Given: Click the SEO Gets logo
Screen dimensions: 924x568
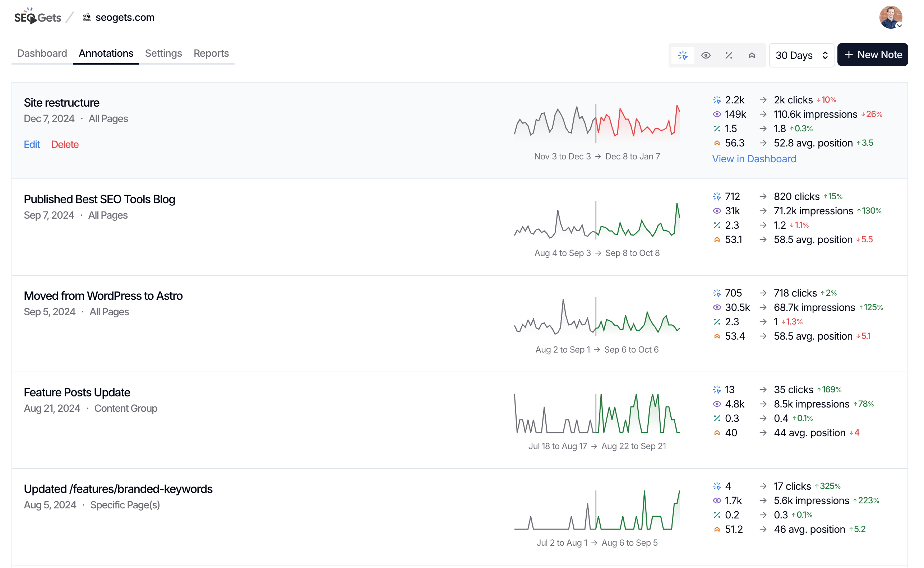Looking at the screenshot, I should pyautogui.click(x=38, y=17).
